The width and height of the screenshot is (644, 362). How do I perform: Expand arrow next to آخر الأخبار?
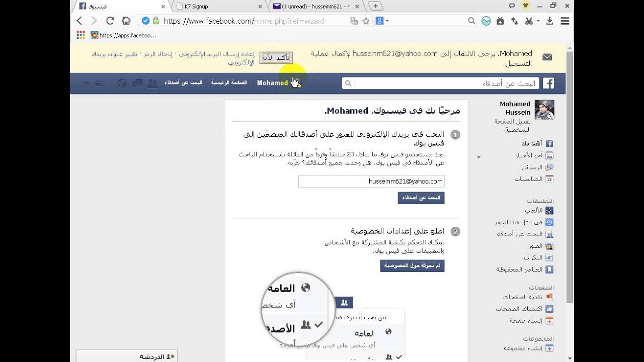(478, 157)
